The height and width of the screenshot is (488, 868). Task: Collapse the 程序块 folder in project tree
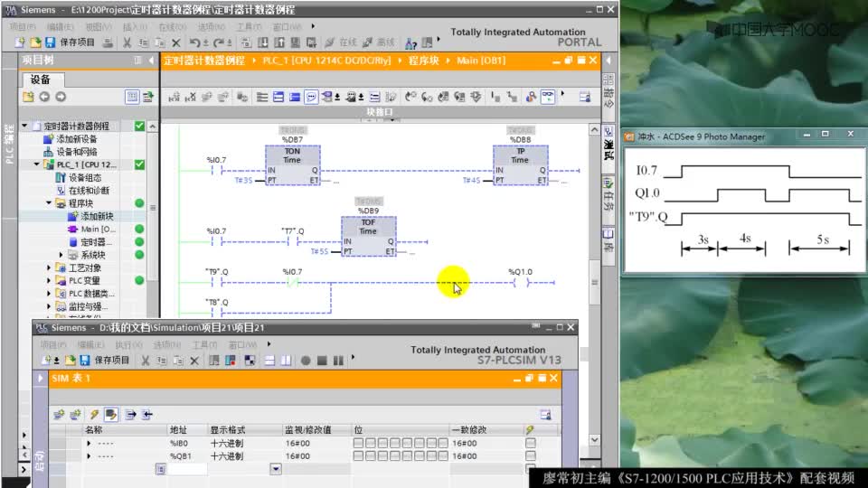pos(49,203)
